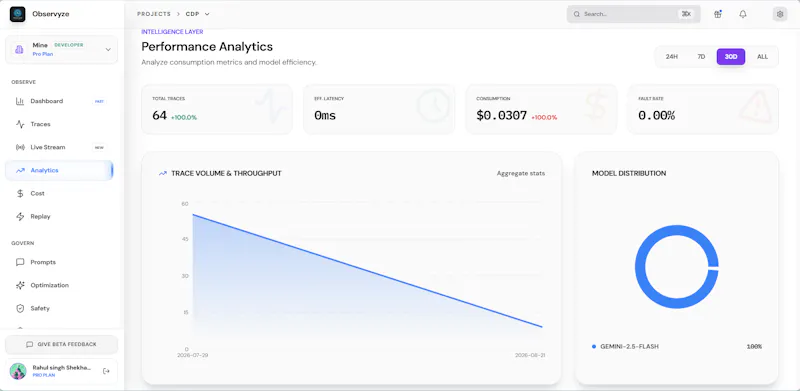Viewport: 800px width, 391px height.
Task: Click Give Beta Feedback button
Action: pyautogui.click(x=61, y=345)
